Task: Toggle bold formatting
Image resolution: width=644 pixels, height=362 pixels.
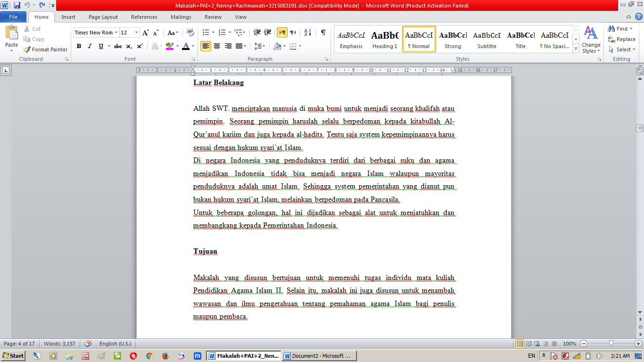Action: pyautogui.click(x=79, y=46)
